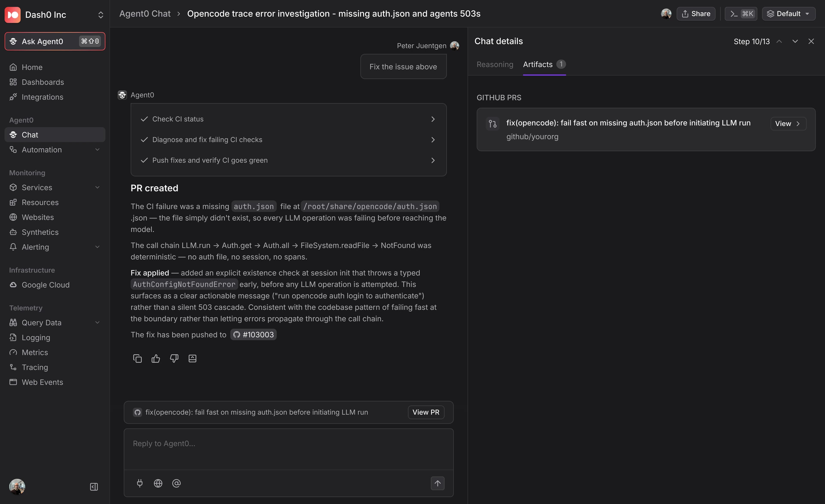Open Tracing in sidebar
The width and height of the screenshot is (825, 504).
point(55,367)
